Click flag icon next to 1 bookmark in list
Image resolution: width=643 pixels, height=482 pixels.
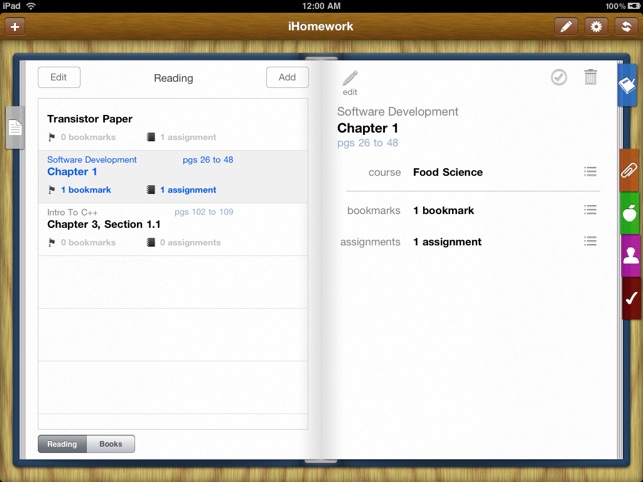[52, 190]
